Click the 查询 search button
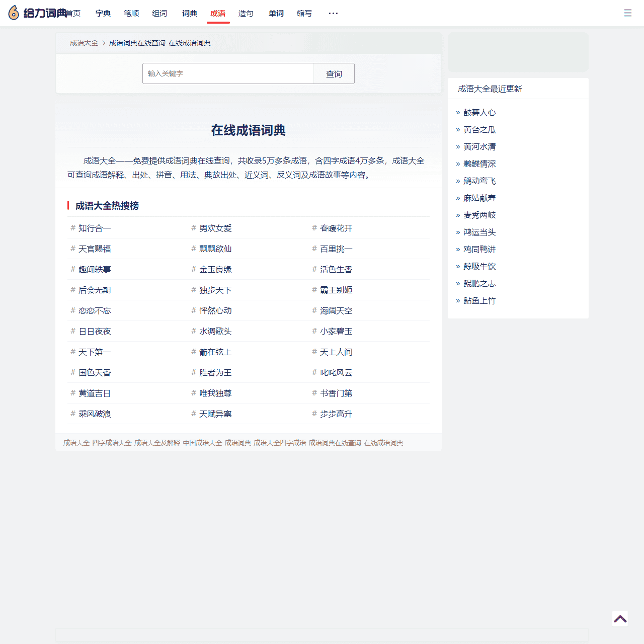 [x=334, y=73]
